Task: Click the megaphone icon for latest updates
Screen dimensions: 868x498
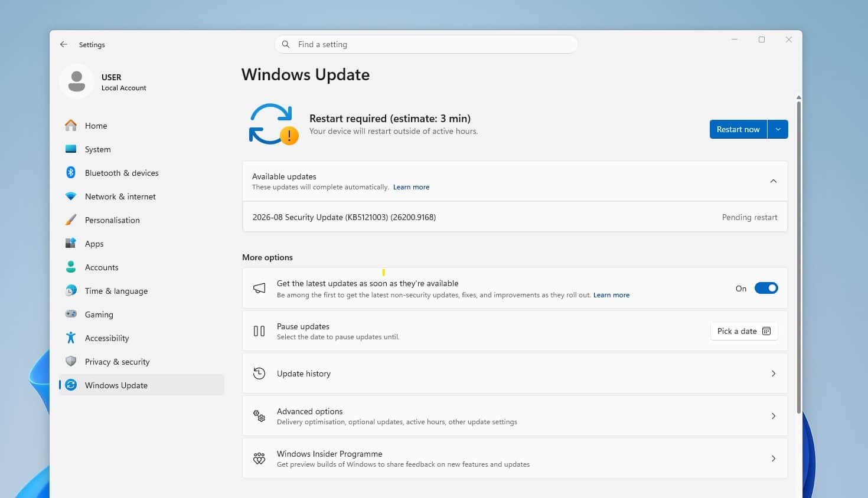Action: point(259,289)
